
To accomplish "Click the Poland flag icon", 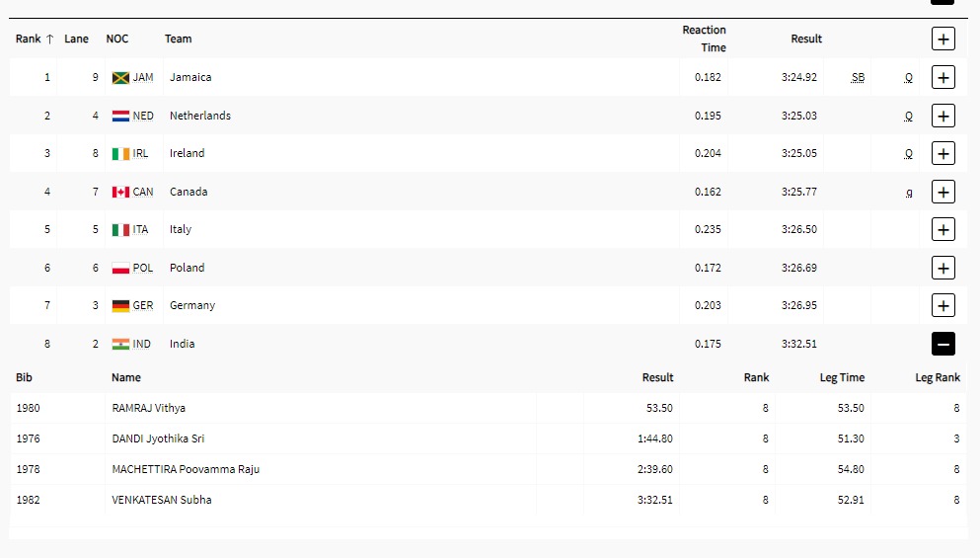I will (x=120, y=268).
